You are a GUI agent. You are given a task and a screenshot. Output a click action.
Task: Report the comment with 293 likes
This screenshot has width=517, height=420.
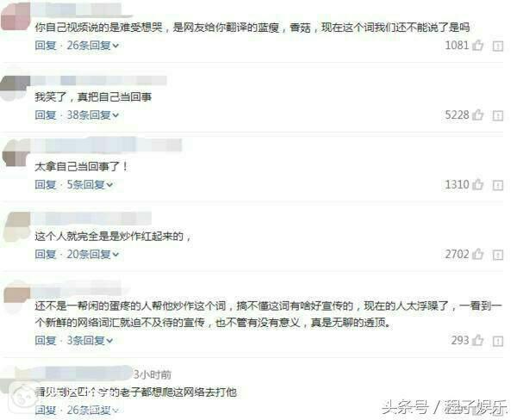click(498, 341)
